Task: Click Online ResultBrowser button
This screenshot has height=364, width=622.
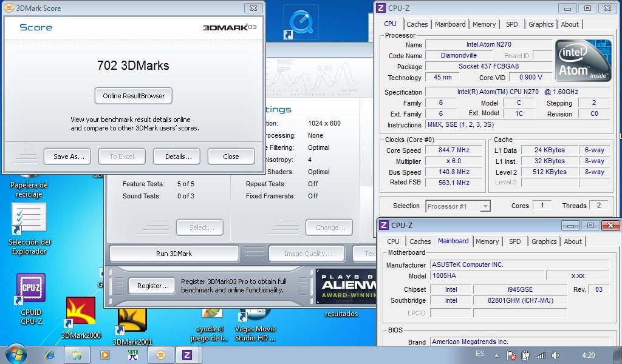Action: [x=133, y=96]
